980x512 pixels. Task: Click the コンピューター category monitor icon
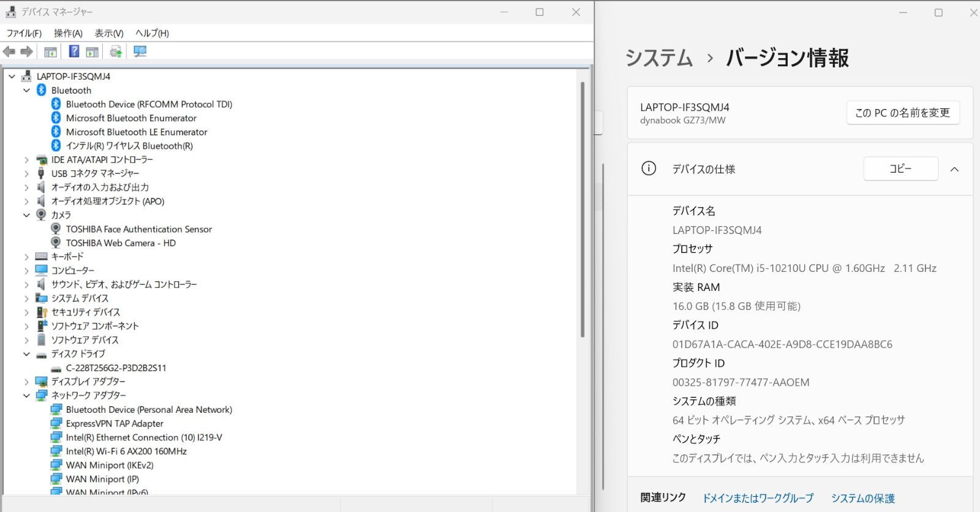click(x=41, y=270)
